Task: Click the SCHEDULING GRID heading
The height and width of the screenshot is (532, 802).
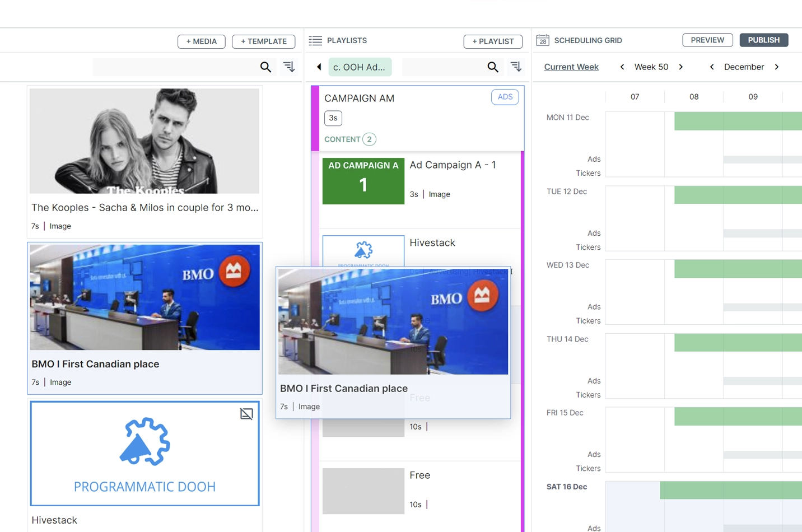Action: (588, 40)
